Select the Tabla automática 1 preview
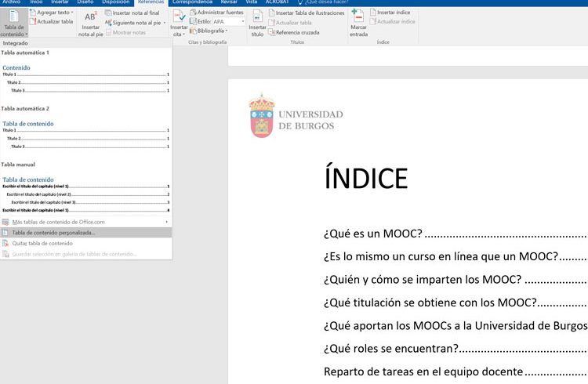Screen dimensions: 588x384 pyautogui.click(x=85, y=78)
